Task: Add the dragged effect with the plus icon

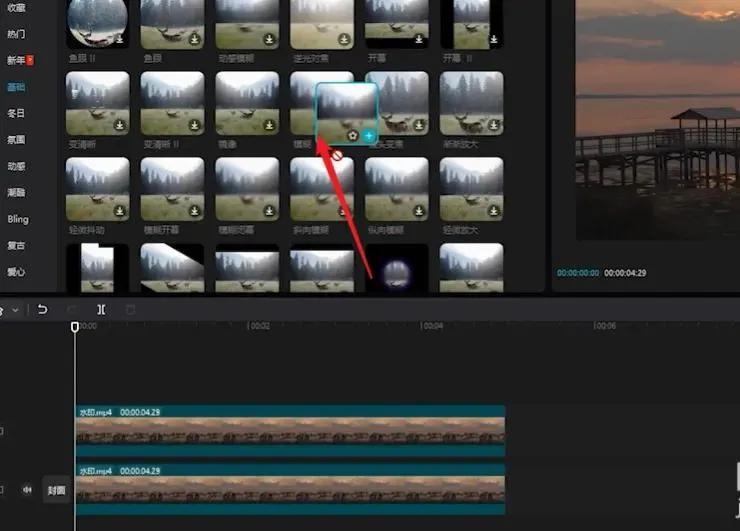Action: coord(369,136)
